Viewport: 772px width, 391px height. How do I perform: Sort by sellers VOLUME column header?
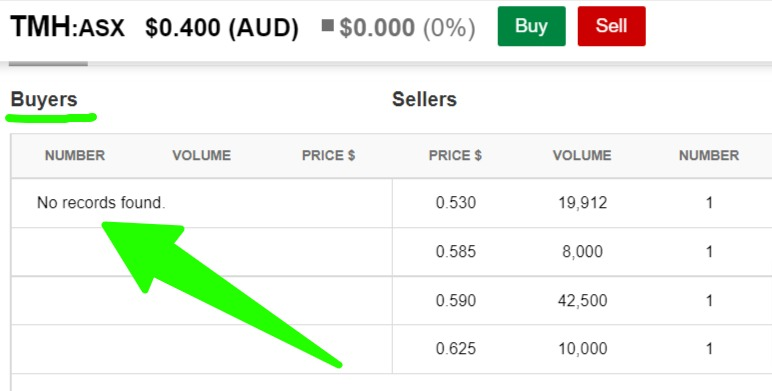tap(582, 156)
